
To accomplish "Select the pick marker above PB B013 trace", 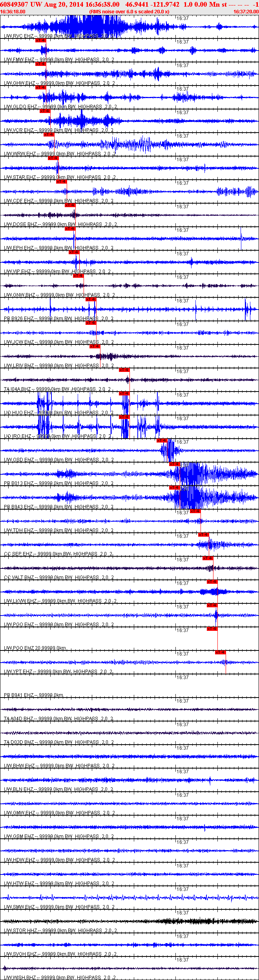I will 174,464.
